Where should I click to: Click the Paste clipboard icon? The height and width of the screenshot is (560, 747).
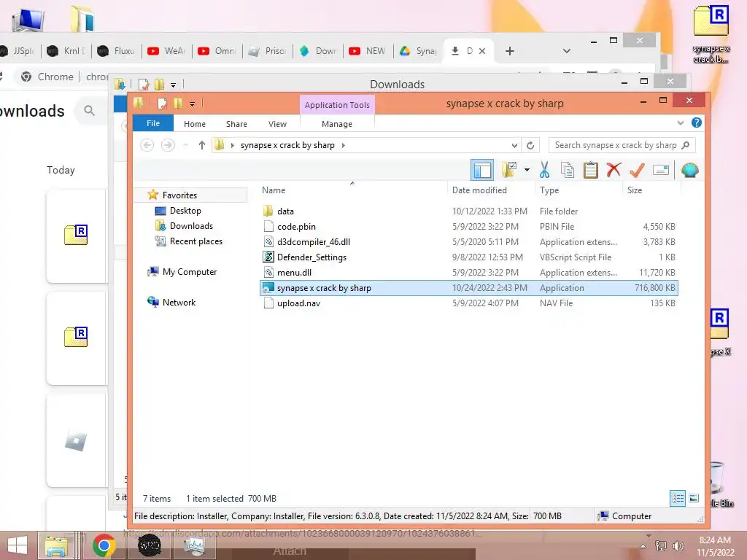(590, 170)
